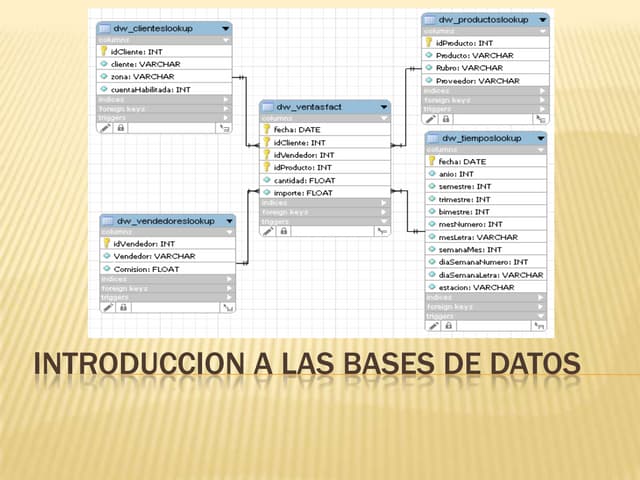Image resolution: width=640 pixels, height=480 pixels.
Task: Select the mesLetra: VARCHAR column in dw_tiemposlookup
Action: click(478, 237)
